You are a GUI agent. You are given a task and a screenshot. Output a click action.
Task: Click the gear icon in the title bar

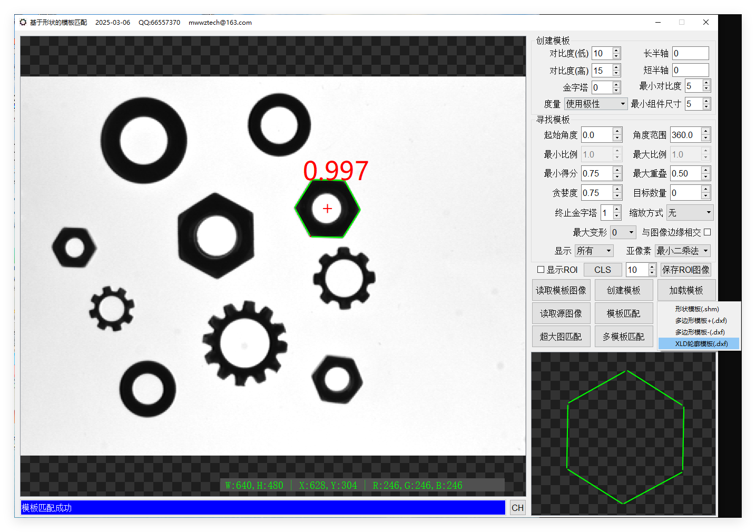tap(23, 22)
